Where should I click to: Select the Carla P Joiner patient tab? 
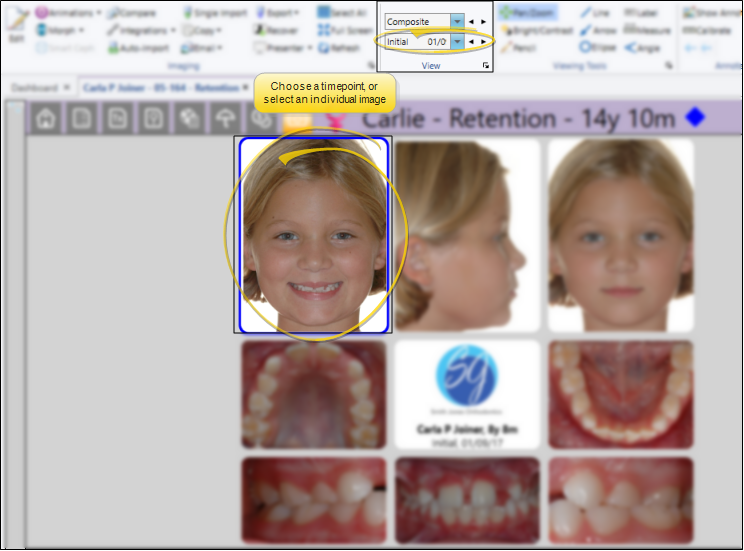click(x=160, y=87)
